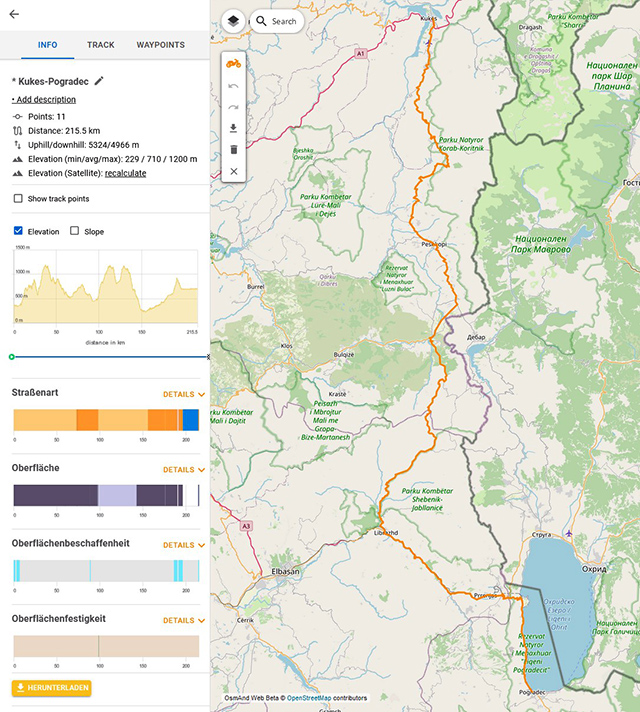This screenshot has width=640, height=712.
Task: Expand Oberfläche details
Action: click(184, 469)
